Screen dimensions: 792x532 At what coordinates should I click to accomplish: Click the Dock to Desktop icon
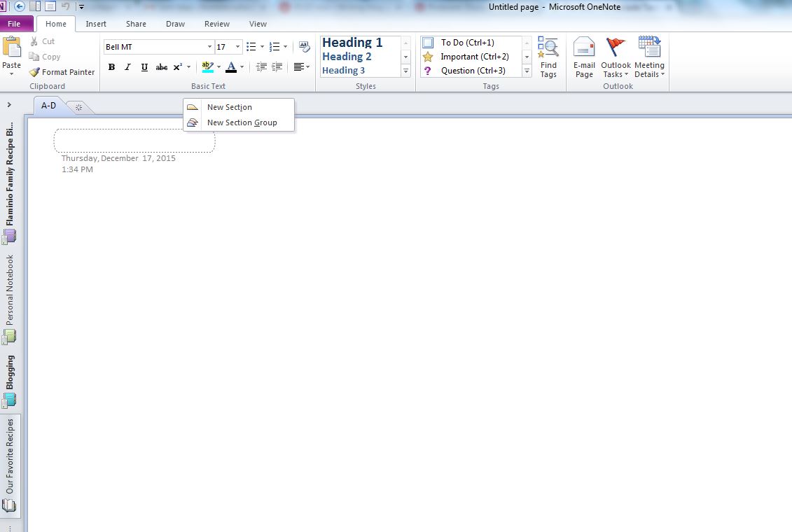click(35, 6)
